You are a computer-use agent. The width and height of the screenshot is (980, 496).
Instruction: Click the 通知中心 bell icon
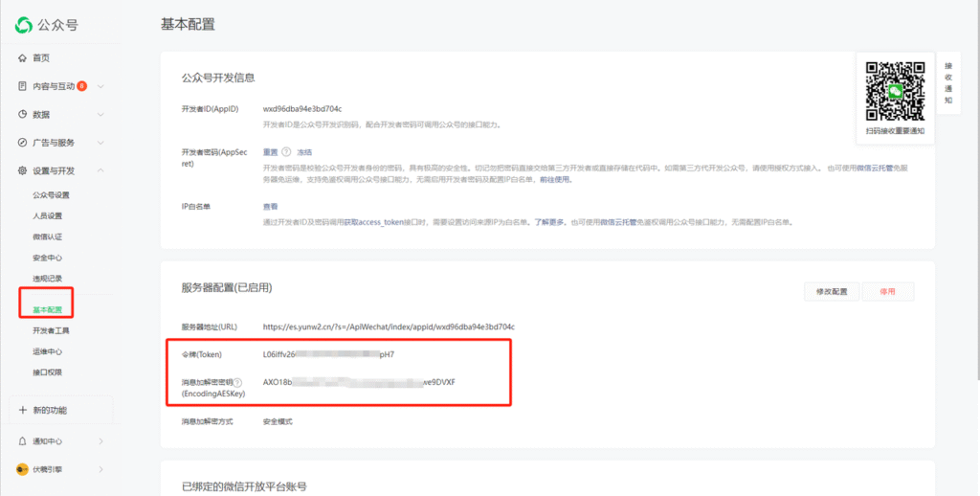click(23, 441)
